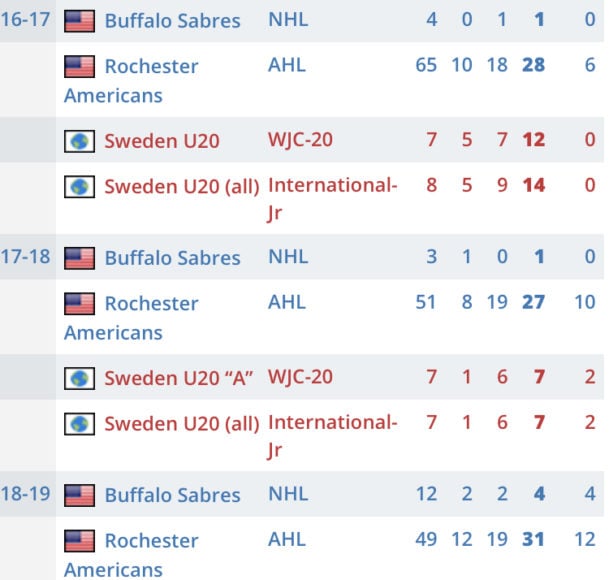Click the NHL league link in the 18-19 row
Viewport: 609px width, 580px height.
(288, 495)
